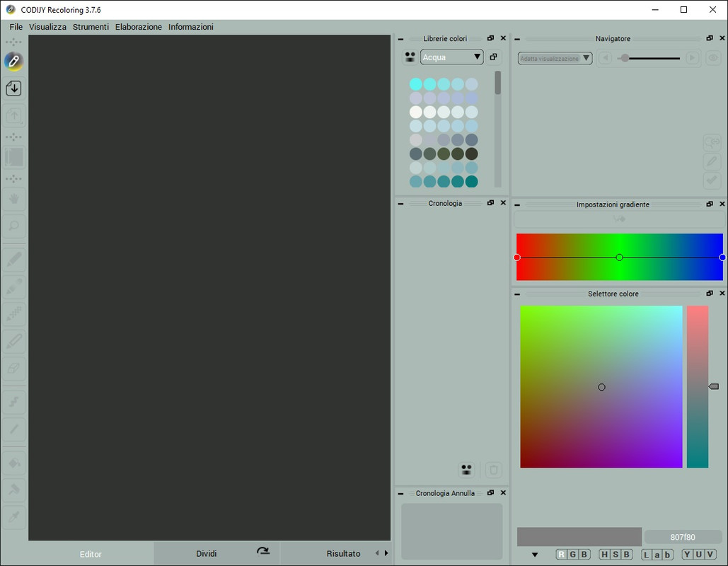
Task: Collapse the Selettore colore panel
Action: pyautogui.click(x=517, y=294)
